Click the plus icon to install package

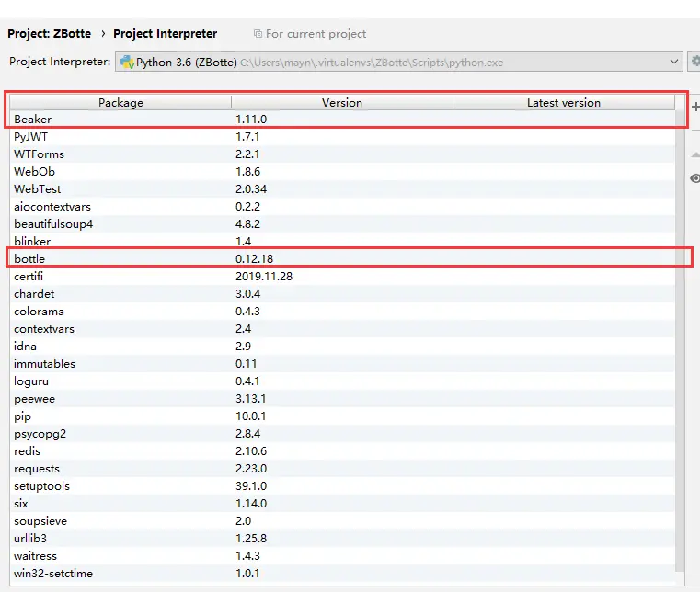coord(695,107)
